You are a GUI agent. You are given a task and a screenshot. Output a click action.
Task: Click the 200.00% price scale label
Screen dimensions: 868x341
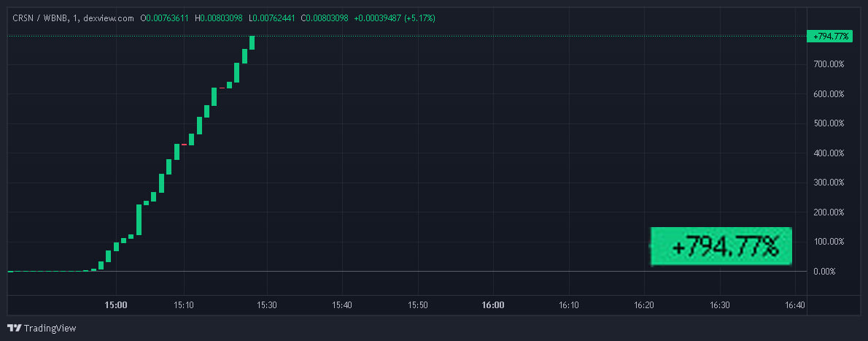pyautogui.click(x=829, y=212)
